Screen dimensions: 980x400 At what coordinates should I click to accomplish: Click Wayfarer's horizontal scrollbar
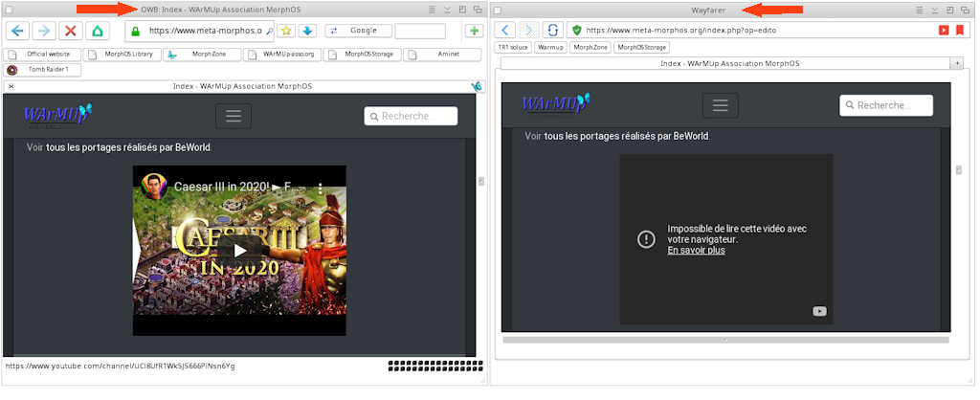[725, 340]
